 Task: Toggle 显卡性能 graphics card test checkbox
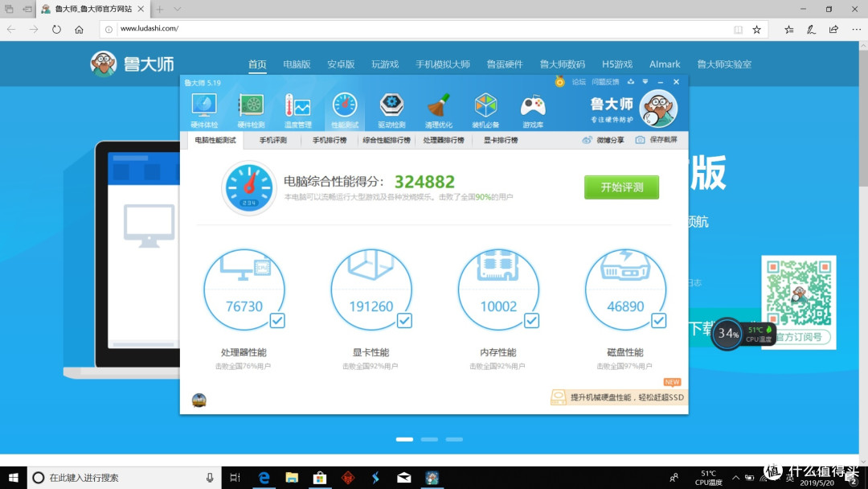[x=404, y=321]
